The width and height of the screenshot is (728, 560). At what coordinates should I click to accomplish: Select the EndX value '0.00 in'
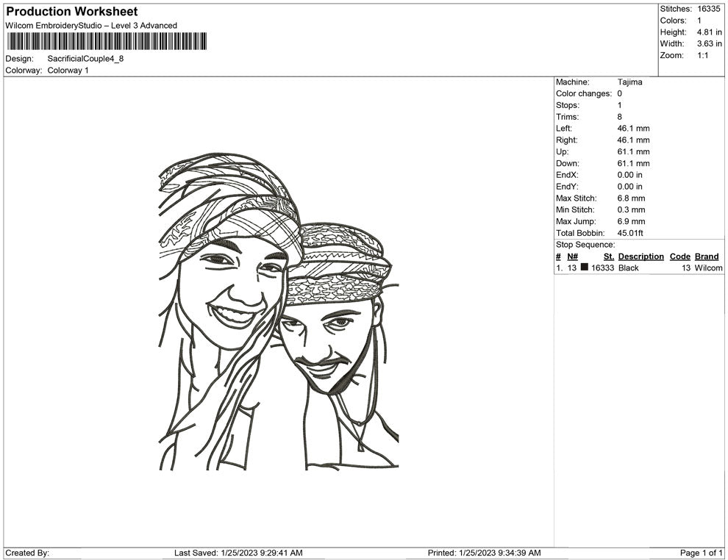pos(629,174)
